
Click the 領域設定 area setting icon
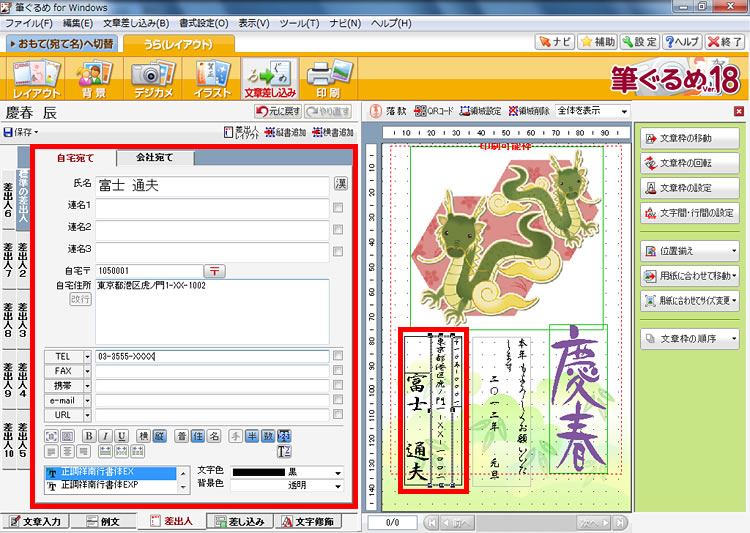coord(480,111)
